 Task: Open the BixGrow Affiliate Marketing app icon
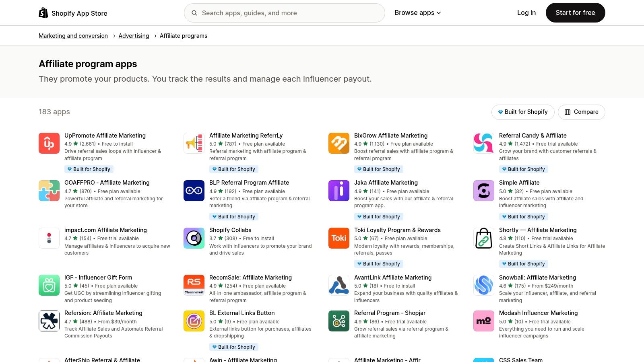coord(339,143)
